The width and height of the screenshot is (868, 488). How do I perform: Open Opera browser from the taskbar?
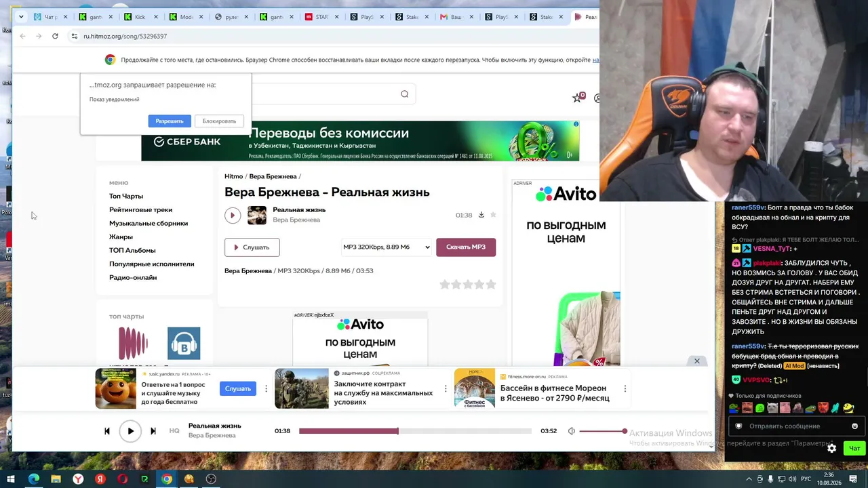(123, 479)
